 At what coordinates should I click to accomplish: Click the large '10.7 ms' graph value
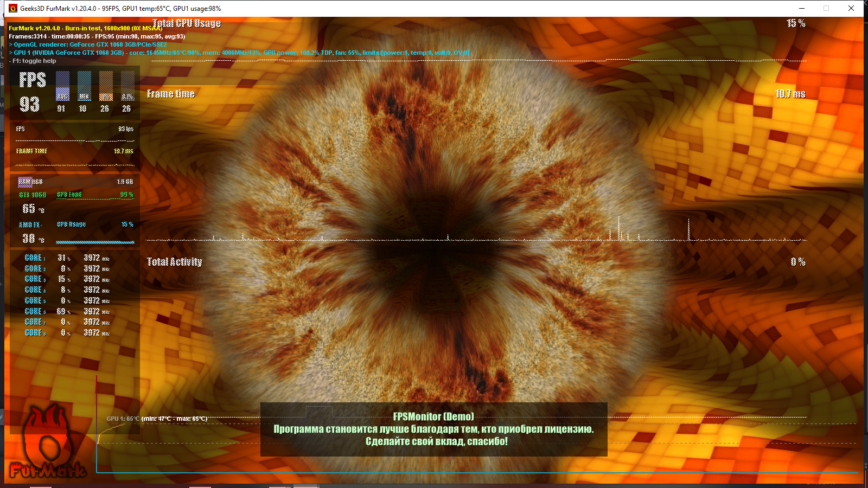[x=790, y=94]
